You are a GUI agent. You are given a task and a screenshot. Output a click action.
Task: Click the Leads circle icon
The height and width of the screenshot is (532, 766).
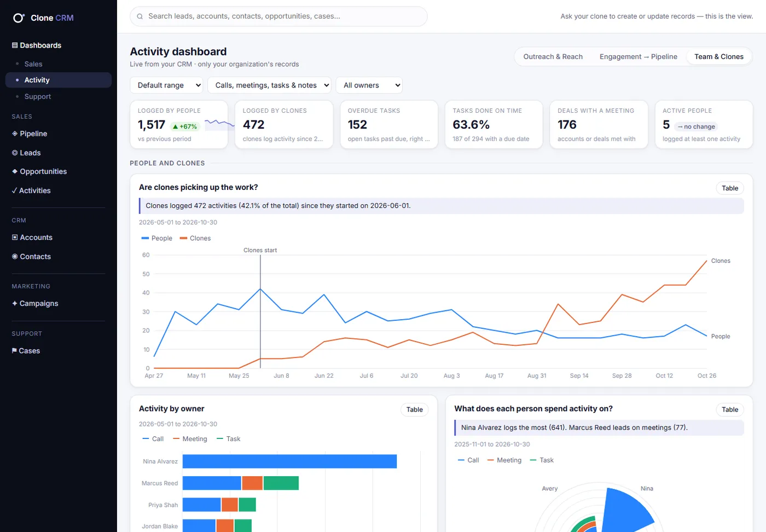point(15,153)
